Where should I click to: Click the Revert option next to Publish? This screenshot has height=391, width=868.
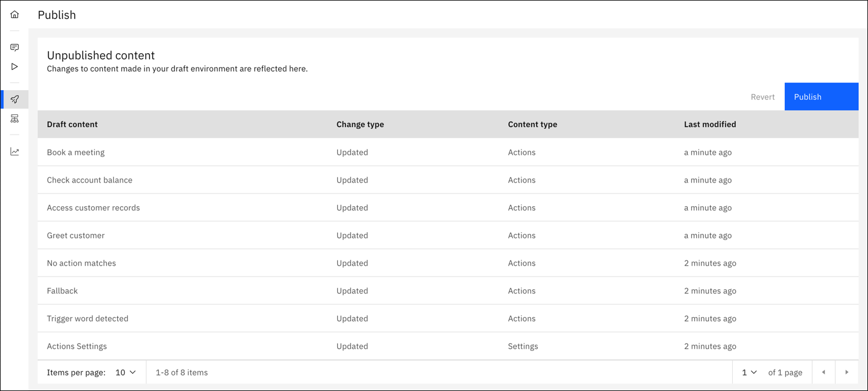click(x=762, y=96)
